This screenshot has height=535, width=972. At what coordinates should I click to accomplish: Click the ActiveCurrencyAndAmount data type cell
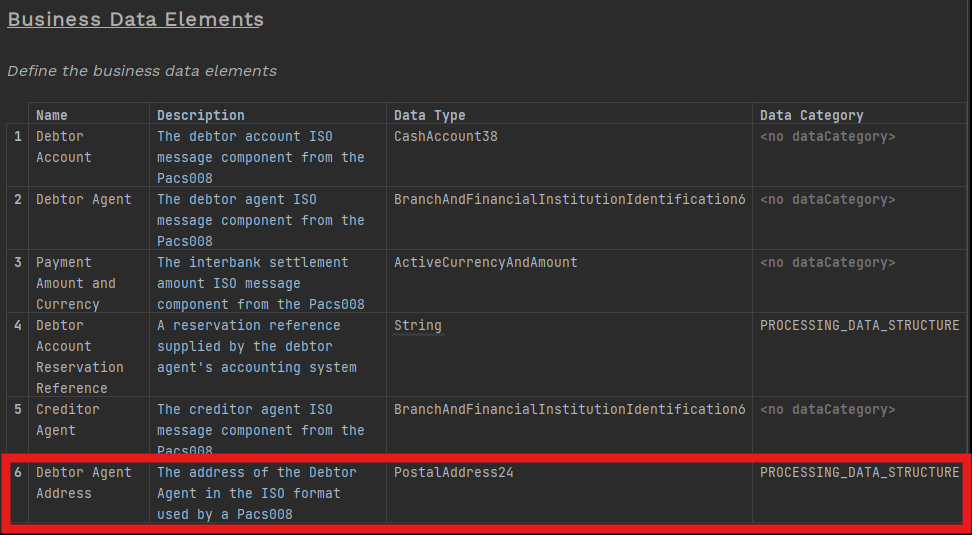[x=485, y=262]
